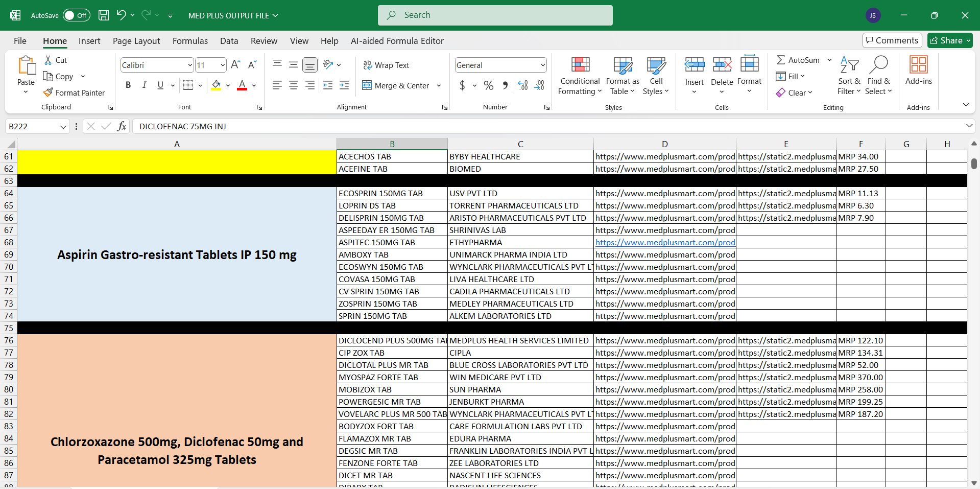Click the vertical scrollbar thumb

pos(974,164)
